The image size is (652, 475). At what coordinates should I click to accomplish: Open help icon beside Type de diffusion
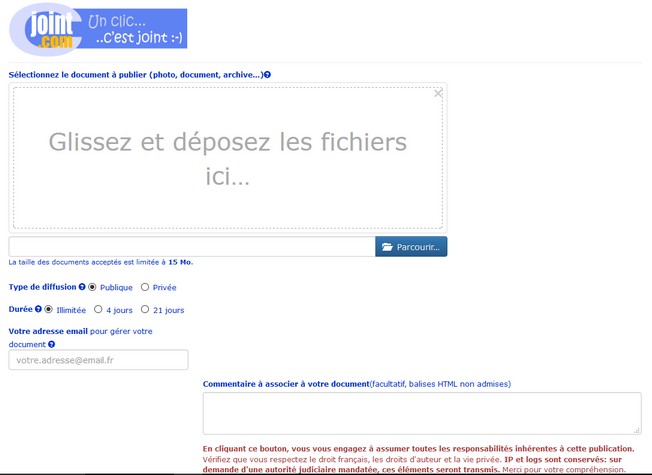pyautogui.click(x=82, y=287)
